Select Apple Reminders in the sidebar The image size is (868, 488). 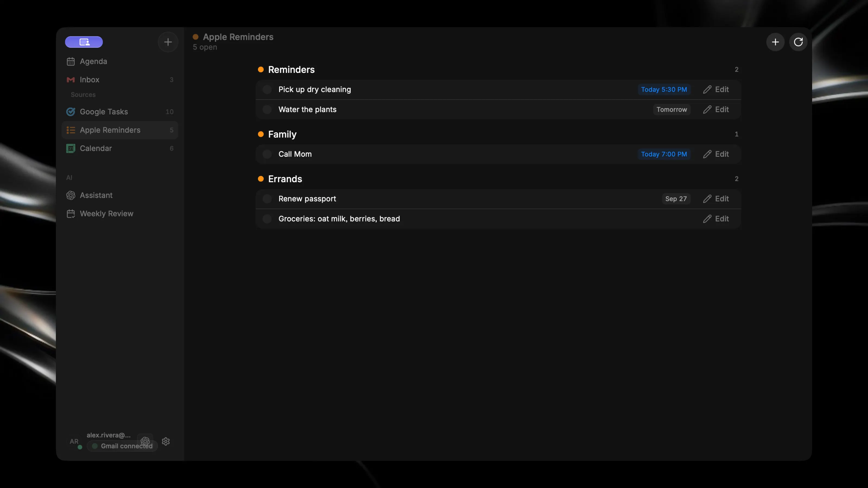coord(120,130)
